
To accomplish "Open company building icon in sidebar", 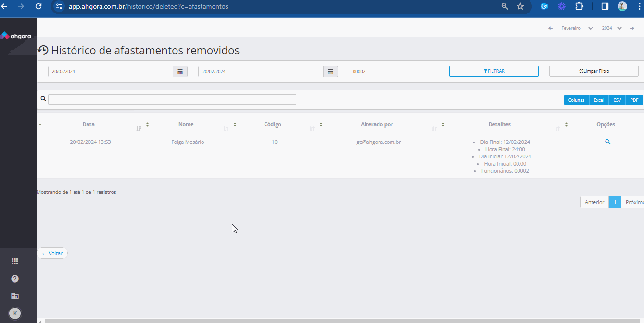I will (15, 296).
